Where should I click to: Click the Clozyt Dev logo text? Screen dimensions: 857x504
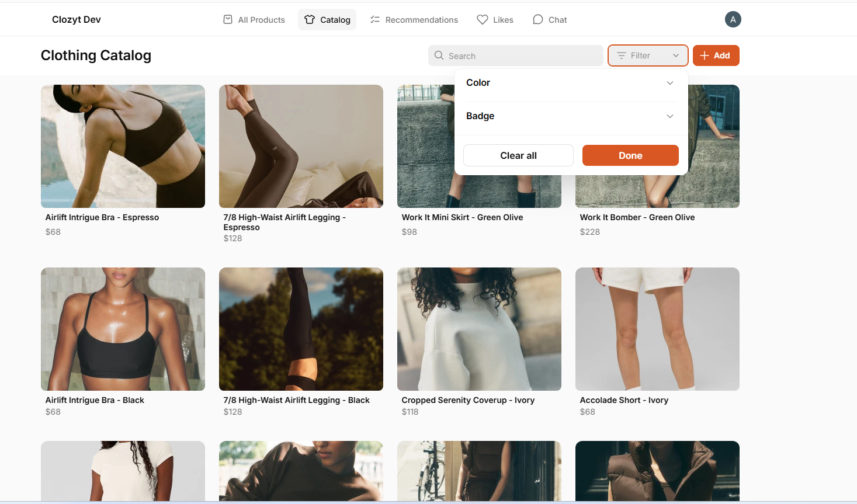[x=77, y=19]
